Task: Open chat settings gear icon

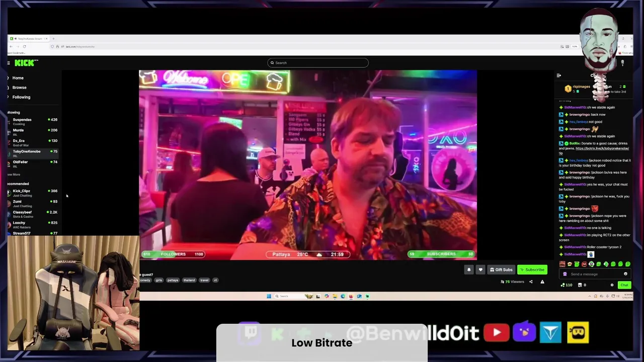Action: (612, 285)
